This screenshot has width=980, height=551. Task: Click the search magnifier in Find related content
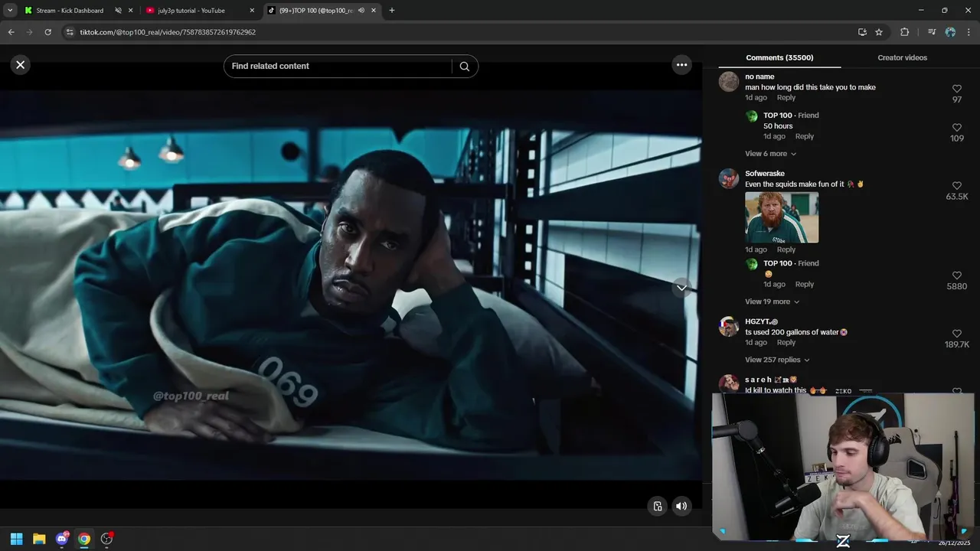pos(464,66)
